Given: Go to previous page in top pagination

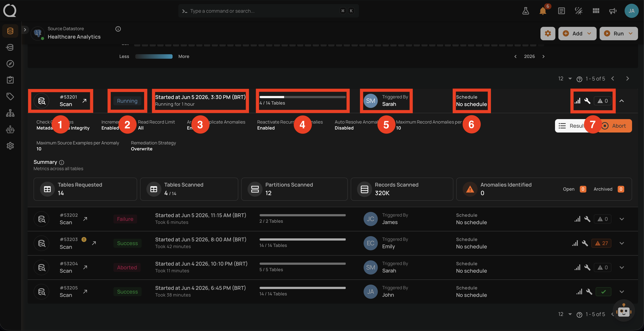Looking at the screenshot, I should point(612,78).
